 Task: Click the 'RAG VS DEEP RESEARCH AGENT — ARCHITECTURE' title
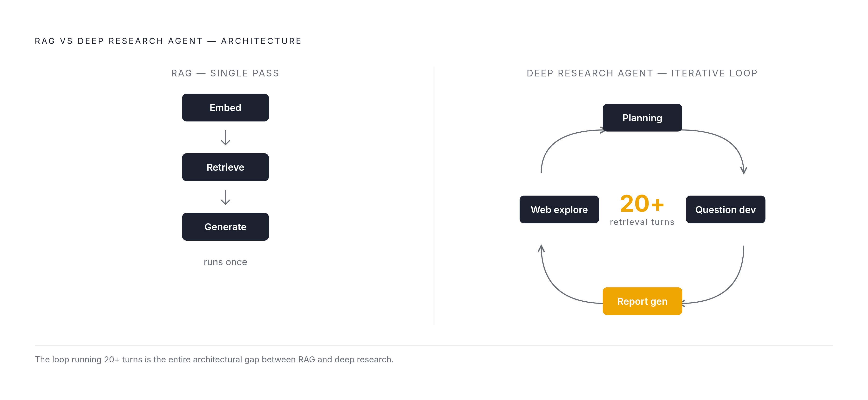coord(168,41)
